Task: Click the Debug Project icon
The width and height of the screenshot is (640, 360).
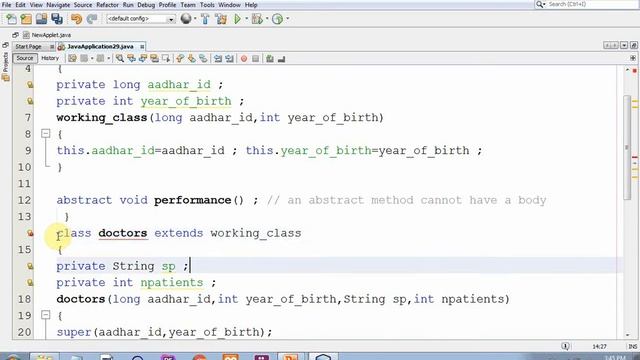Action: pyautogui.click(x=257, y=19)
